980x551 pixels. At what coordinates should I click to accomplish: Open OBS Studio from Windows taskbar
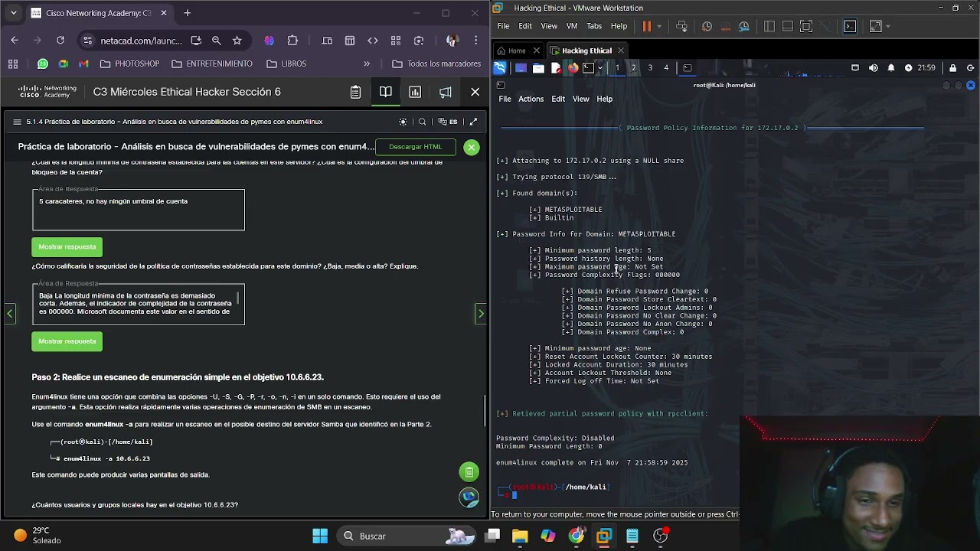[661, 536]
